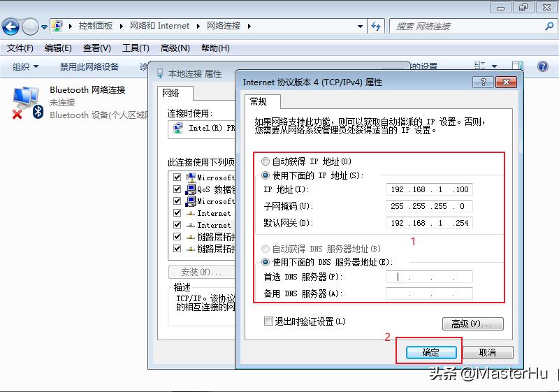Expand the arrow after 网络和 Internet breadcrumb
The height and width of the screenshot is (392, 559).
198,26
